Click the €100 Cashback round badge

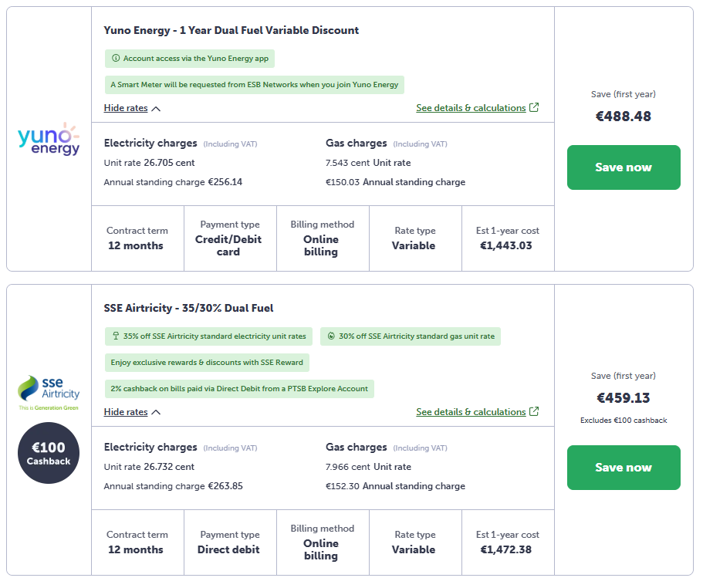click(x=49, y=454)
